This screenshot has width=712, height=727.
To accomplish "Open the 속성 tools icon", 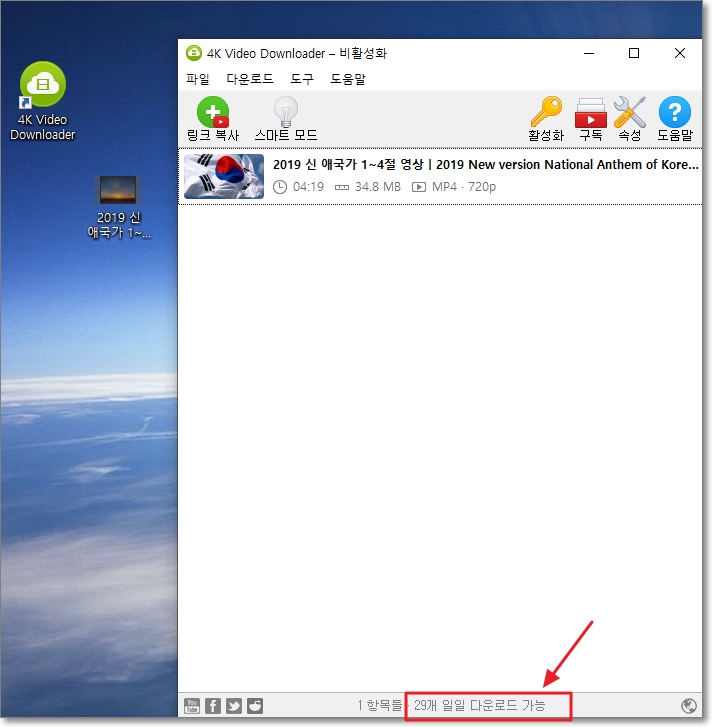I will (629, 112).
